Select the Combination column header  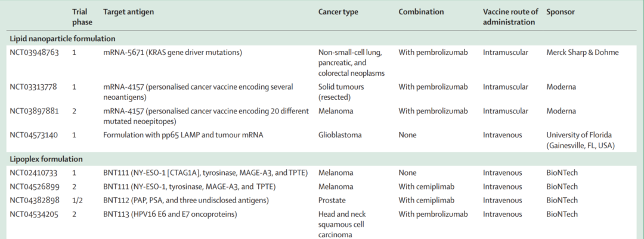coord(421,12)
